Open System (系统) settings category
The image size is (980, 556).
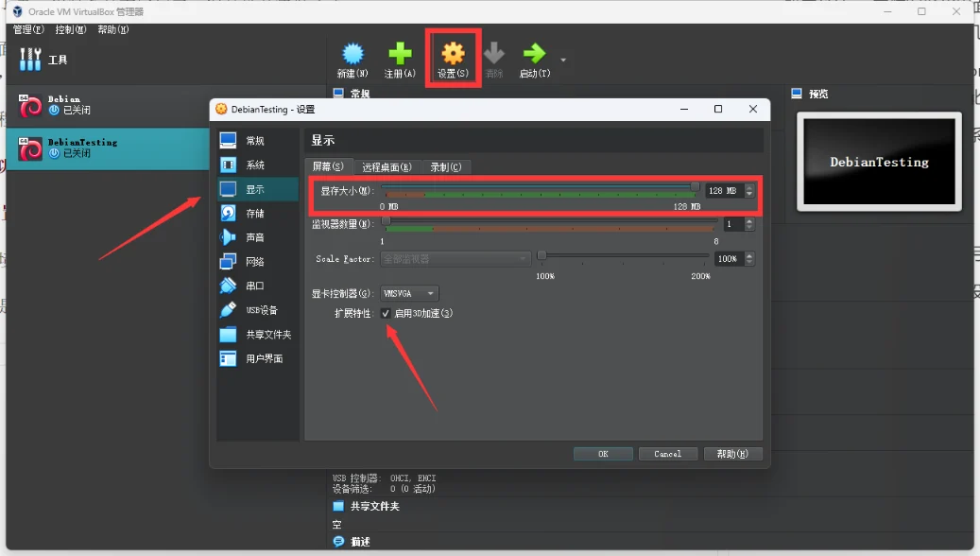pyautogui.click(x=257, y=165)
